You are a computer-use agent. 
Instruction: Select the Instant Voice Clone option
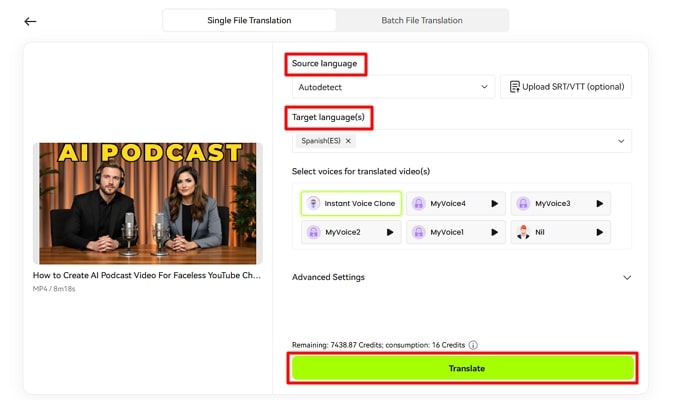coord(351,203)
